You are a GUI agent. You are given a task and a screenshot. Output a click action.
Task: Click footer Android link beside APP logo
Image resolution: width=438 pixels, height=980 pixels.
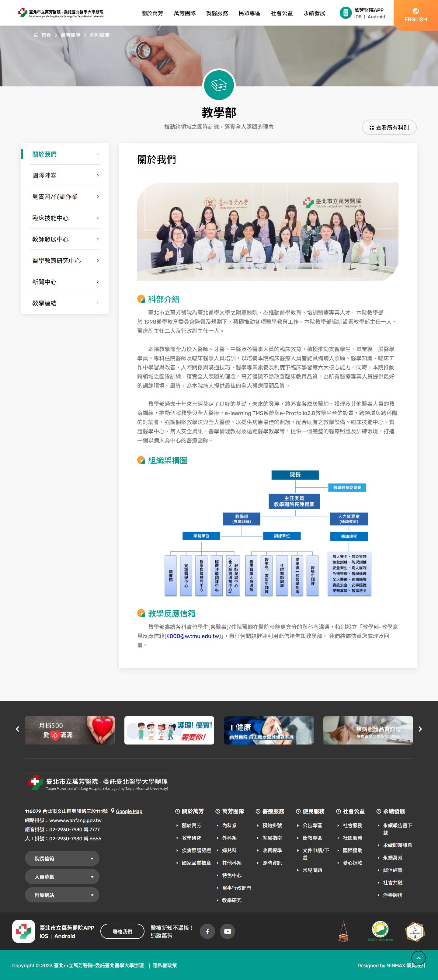click(64, 936)
